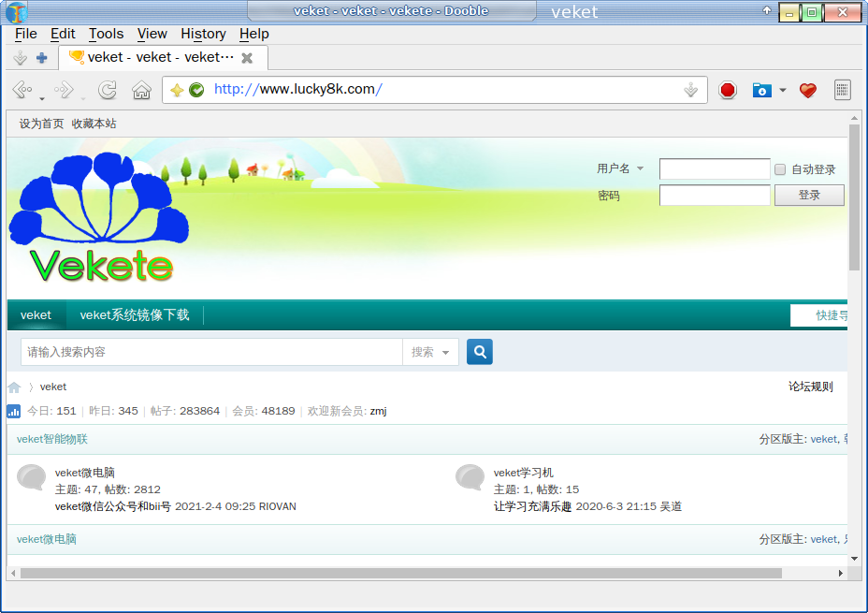Click the 请输入搜索内容 search field
Image resolution: width=868 pixels, height=613 pixels.
pos(211,352)
